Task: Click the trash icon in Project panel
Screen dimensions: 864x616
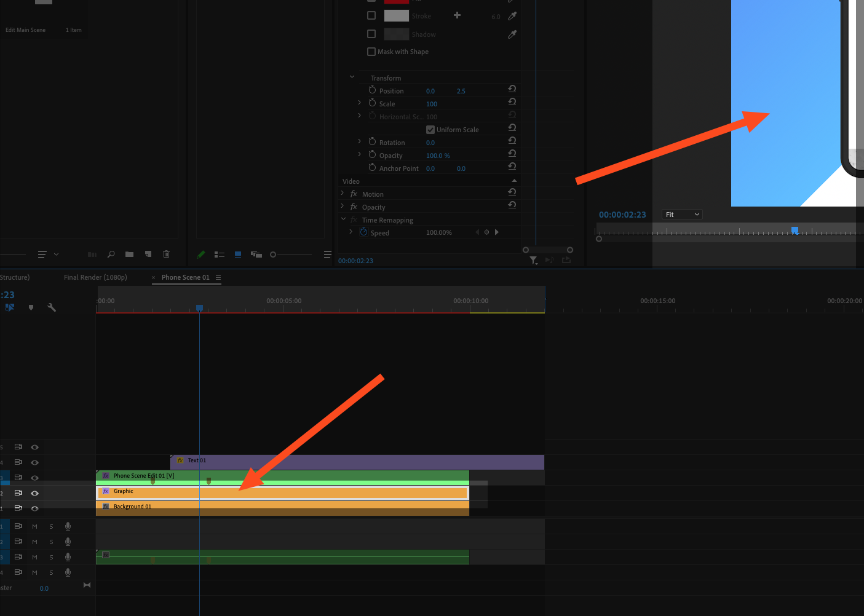Action: tap(166, 254)
